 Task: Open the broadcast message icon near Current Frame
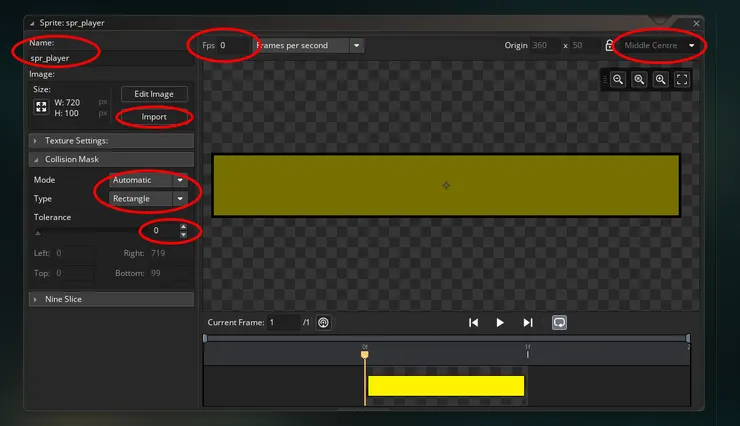coord(323,323)
